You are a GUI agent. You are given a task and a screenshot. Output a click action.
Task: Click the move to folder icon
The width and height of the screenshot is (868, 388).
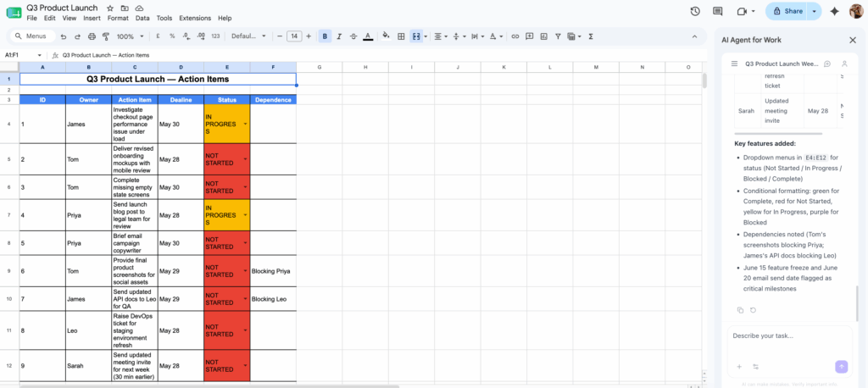tap(125, 8)
